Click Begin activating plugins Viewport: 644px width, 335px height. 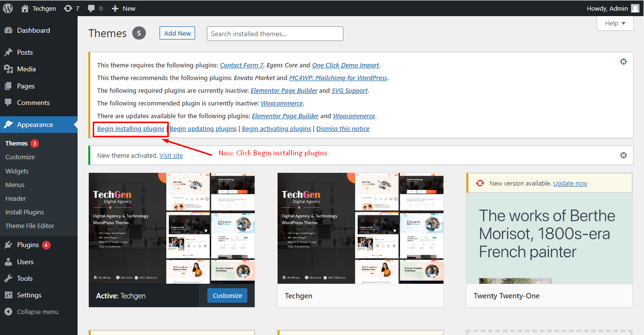[x=276, y=128]
